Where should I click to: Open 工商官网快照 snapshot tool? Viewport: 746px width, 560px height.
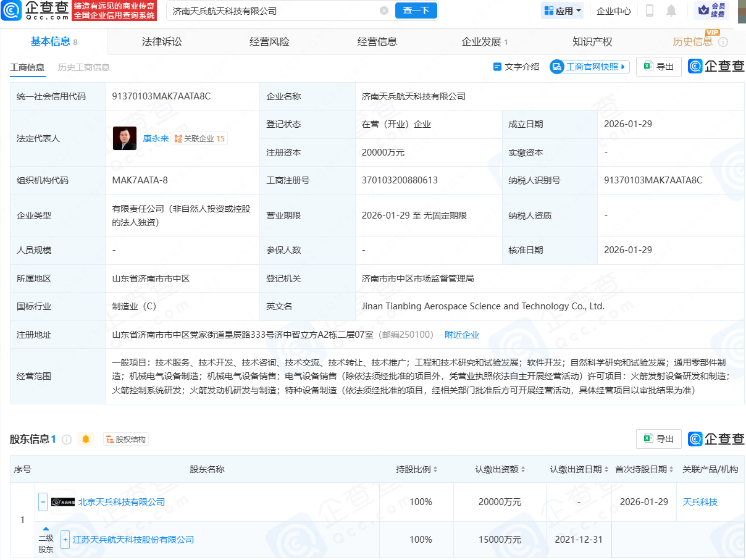coord(589,67)
